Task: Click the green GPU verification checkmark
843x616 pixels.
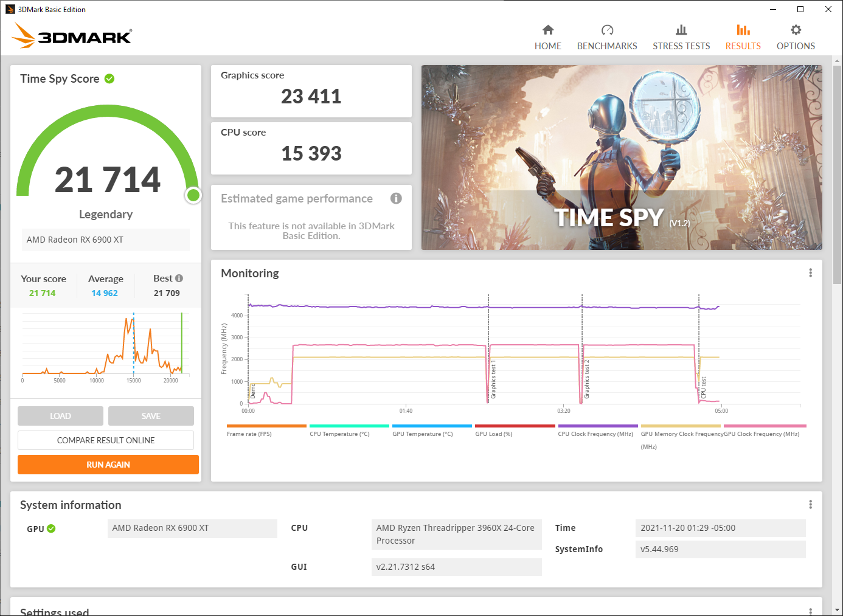Action: point(51,528)
